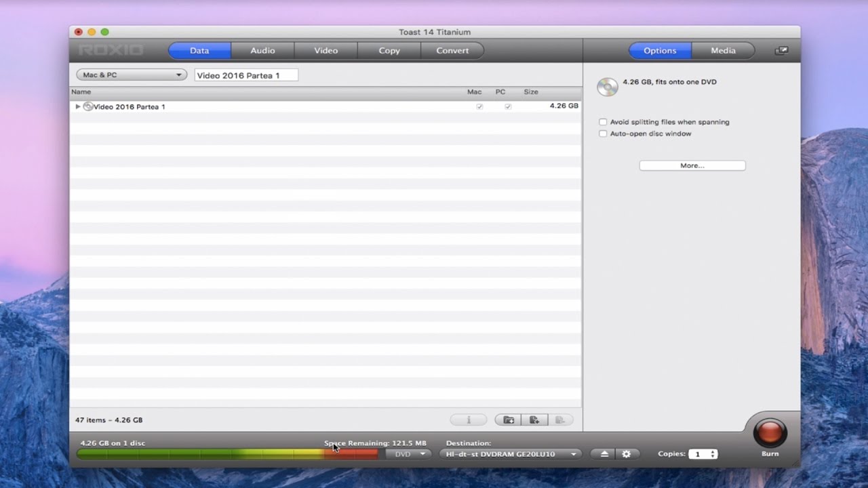The height and width of the screenshot is (488, 868).
Task: Open the More... options button
Action: (x=692, y=165)
